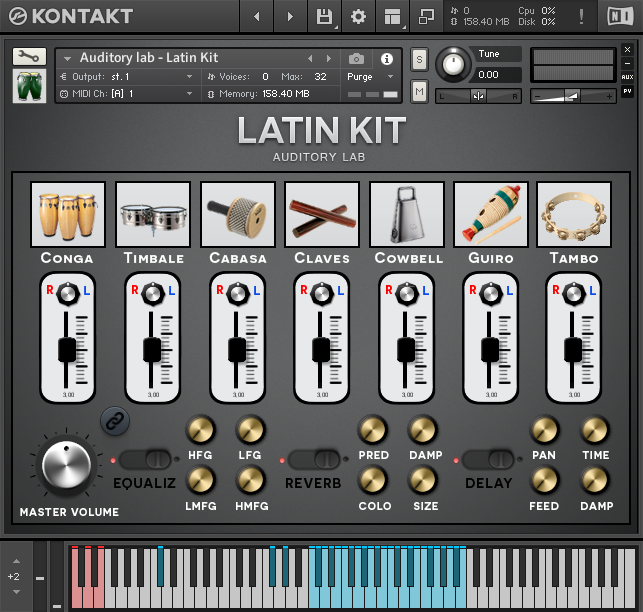
Task: Click the instrument output volume slider
Action: pyautogui.click(x=573, y=96)
